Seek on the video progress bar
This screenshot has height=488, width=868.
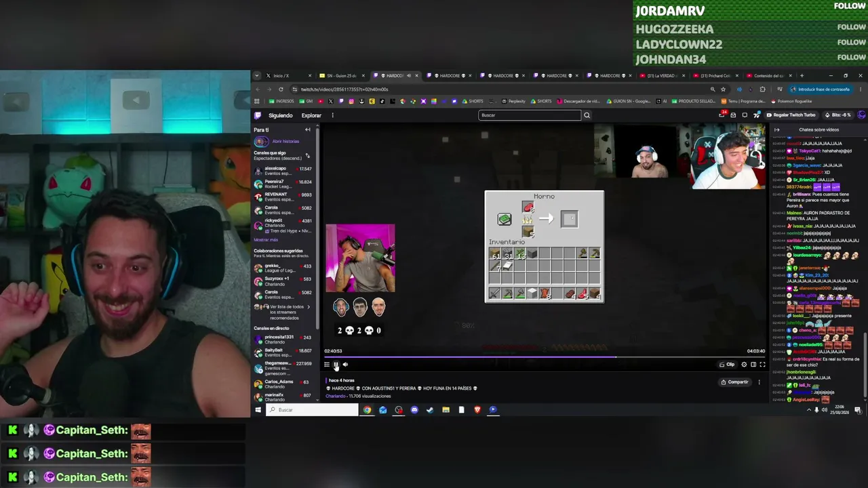click(x=545, y=357)
